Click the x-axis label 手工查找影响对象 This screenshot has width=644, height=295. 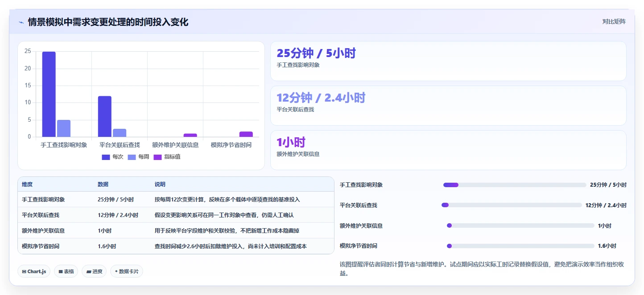pyautogui.click(x=64, y=145)
